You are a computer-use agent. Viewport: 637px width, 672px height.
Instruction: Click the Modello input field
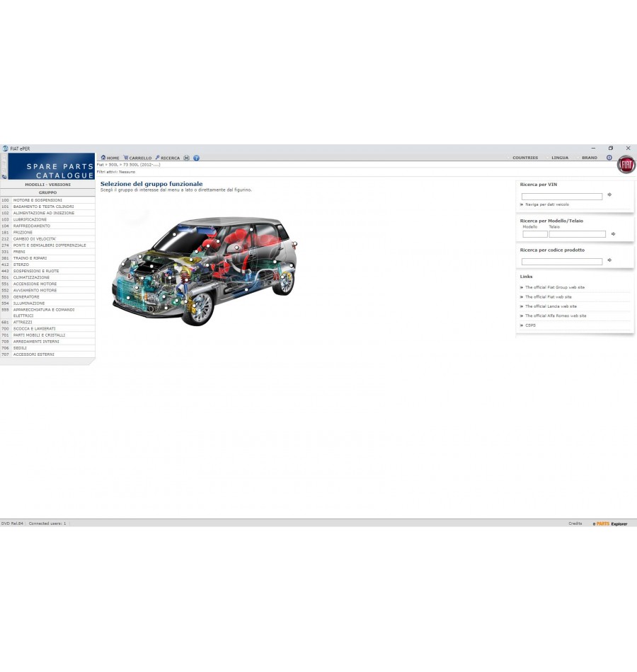pos(535,234)
